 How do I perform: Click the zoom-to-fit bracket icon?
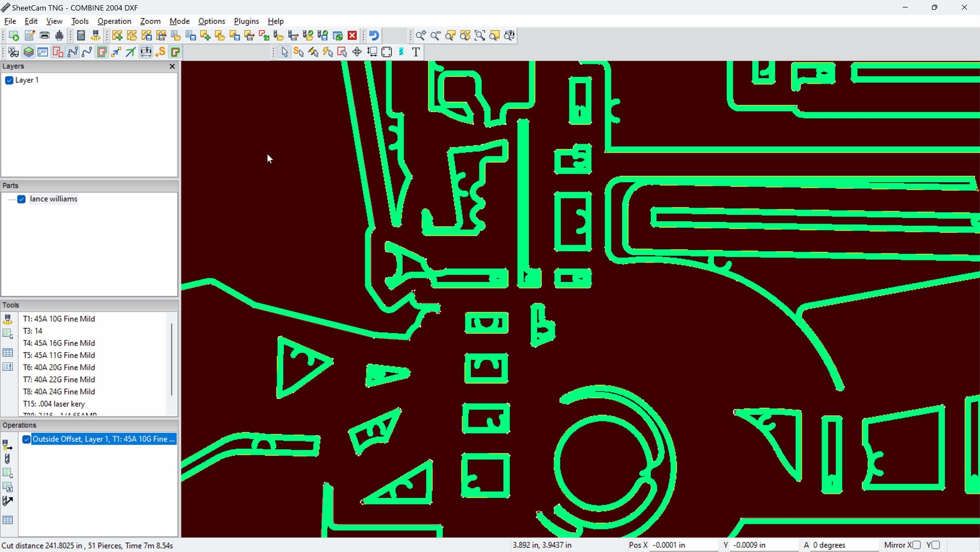tap(480, 36)
